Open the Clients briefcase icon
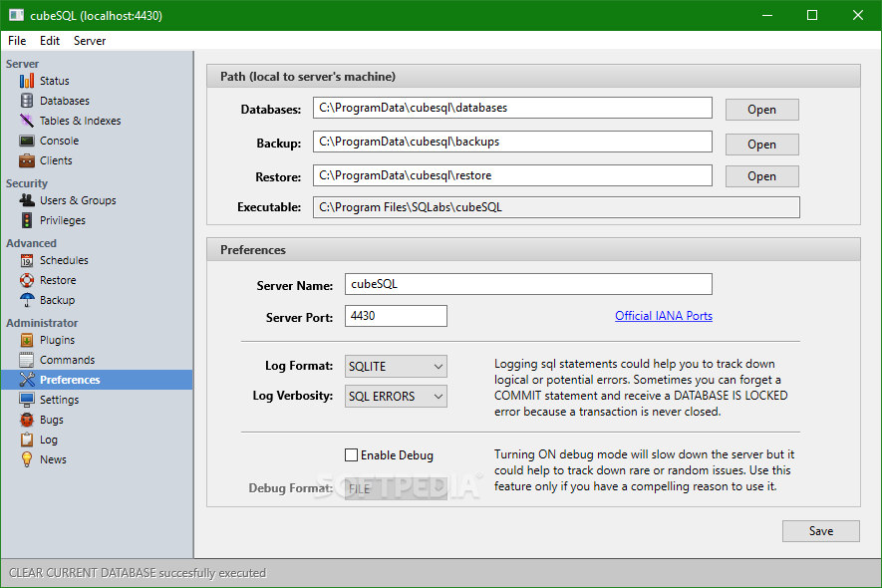Screen dimensions: 882x588 (x=27, y=160)
